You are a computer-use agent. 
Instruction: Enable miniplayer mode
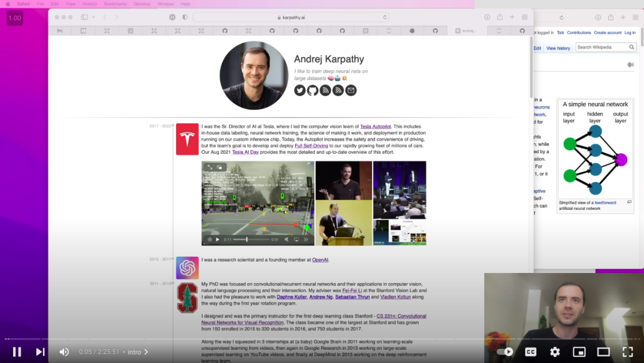pos(579,352)
